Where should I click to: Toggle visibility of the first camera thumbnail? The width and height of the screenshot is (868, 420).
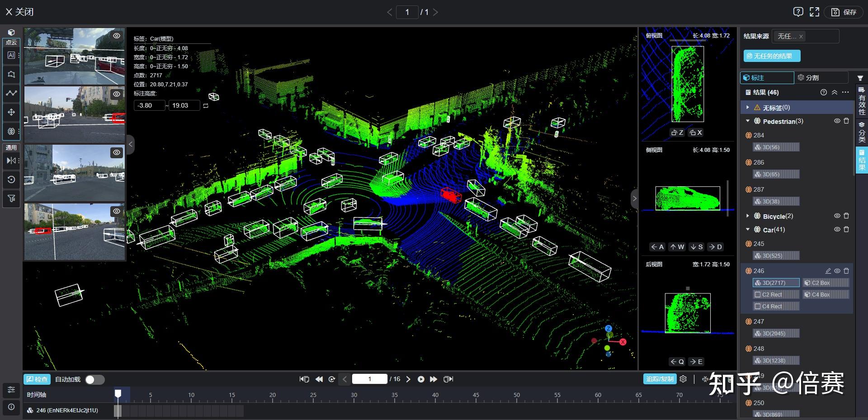point(117,36)
